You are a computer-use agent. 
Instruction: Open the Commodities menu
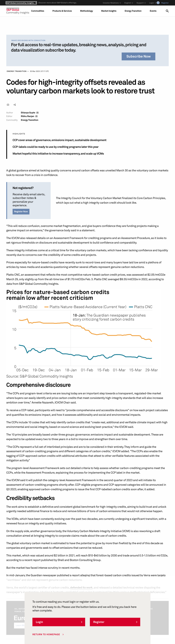click(x=38, y=11)
